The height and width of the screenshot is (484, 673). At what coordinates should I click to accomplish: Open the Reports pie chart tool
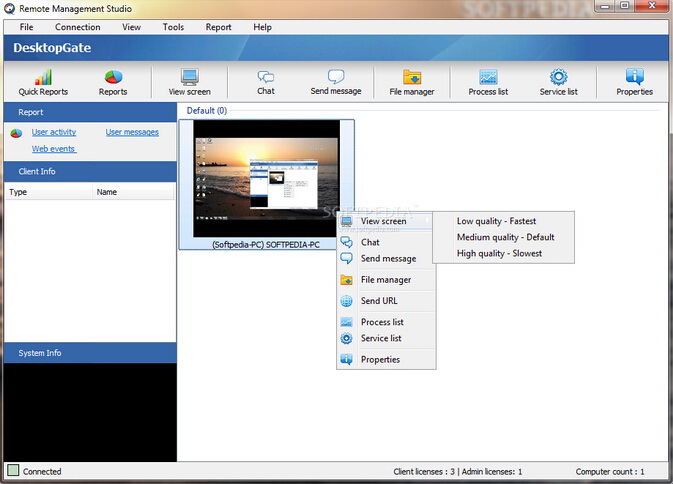click(113, 82)
